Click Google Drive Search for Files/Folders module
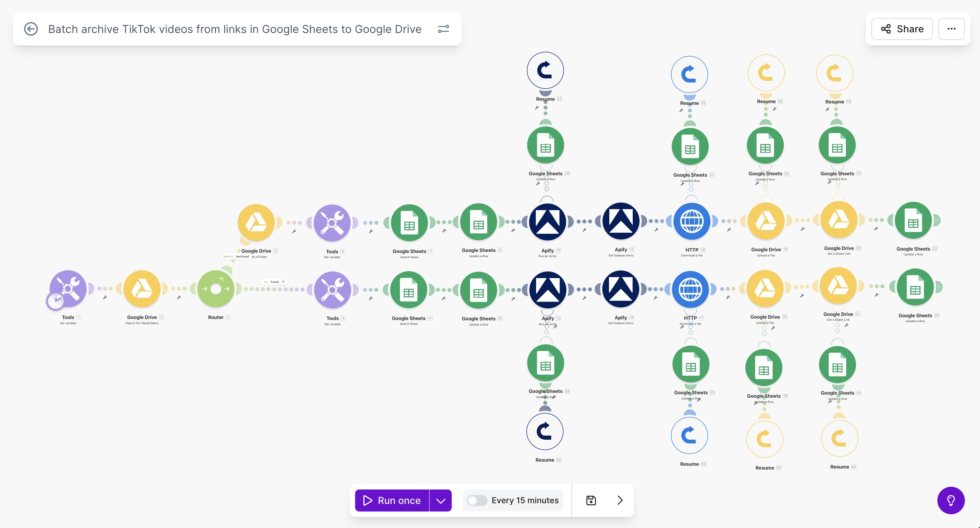Image resolution: width=980 pixels, height=528 pixels. click(x=142, y=289)
